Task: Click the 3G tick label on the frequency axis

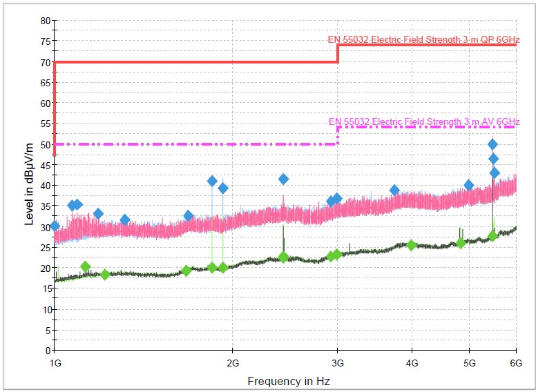Action: point(337,363)
